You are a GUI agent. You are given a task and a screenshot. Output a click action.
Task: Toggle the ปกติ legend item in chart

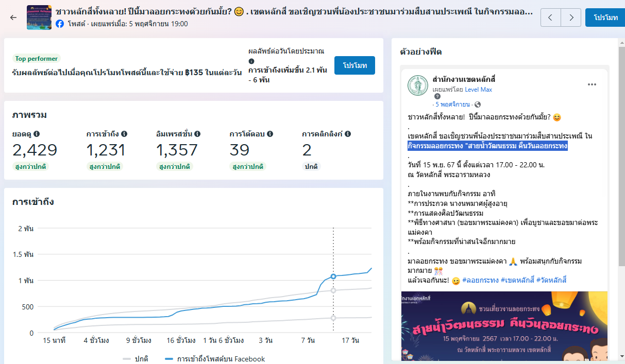[x=136, y=359]
